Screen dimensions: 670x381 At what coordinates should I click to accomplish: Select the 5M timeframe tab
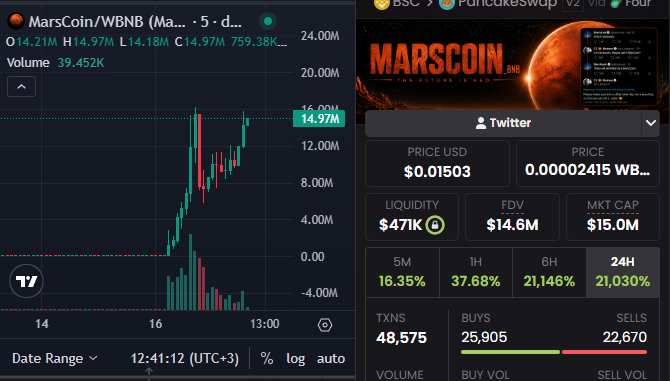(402, 273)
